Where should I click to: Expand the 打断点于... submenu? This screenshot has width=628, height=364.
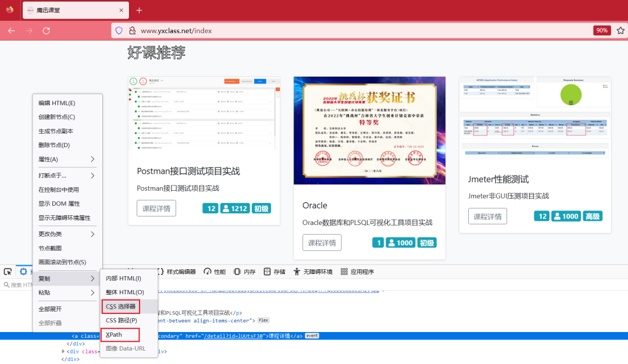click(x=67, y=176)
